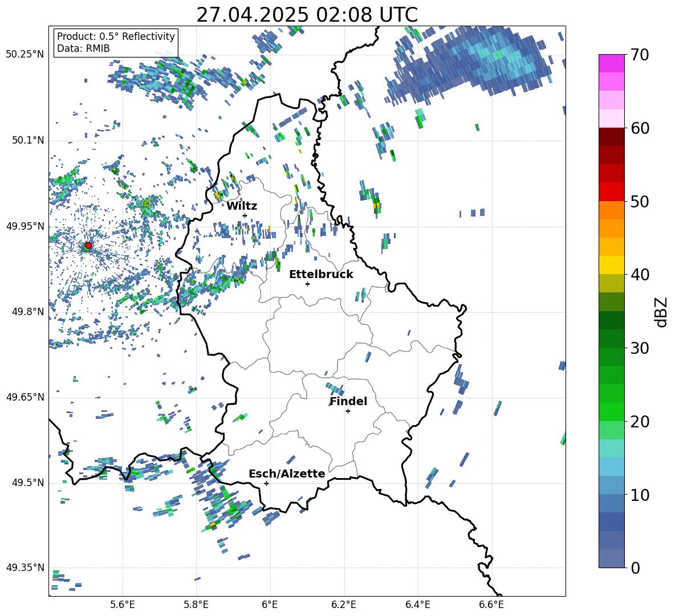Viewport: 675px width, 616px height.
Task: Click the Ettelbruck cross marker
Action: [307, 284]
